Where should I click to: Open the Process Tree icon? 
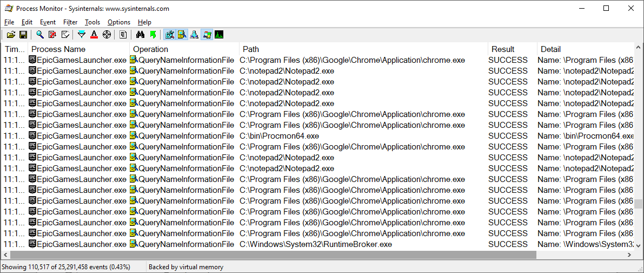pyautogui.click(x=123, y=35)
